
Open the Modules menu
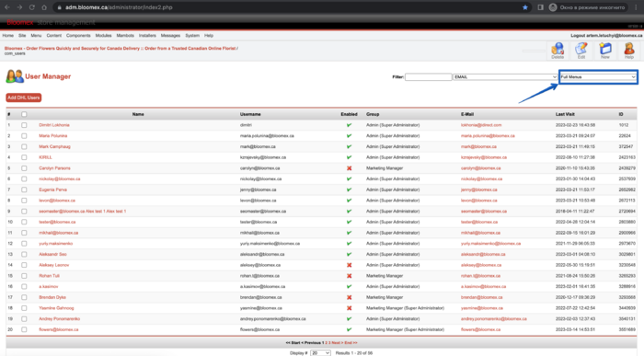(103, 36)
